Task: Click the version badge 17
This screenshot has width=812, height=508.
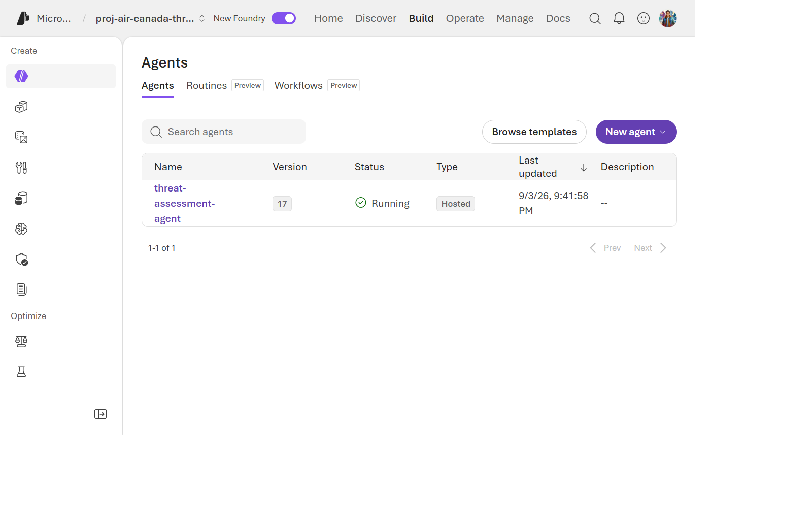Action: point(282,204)
